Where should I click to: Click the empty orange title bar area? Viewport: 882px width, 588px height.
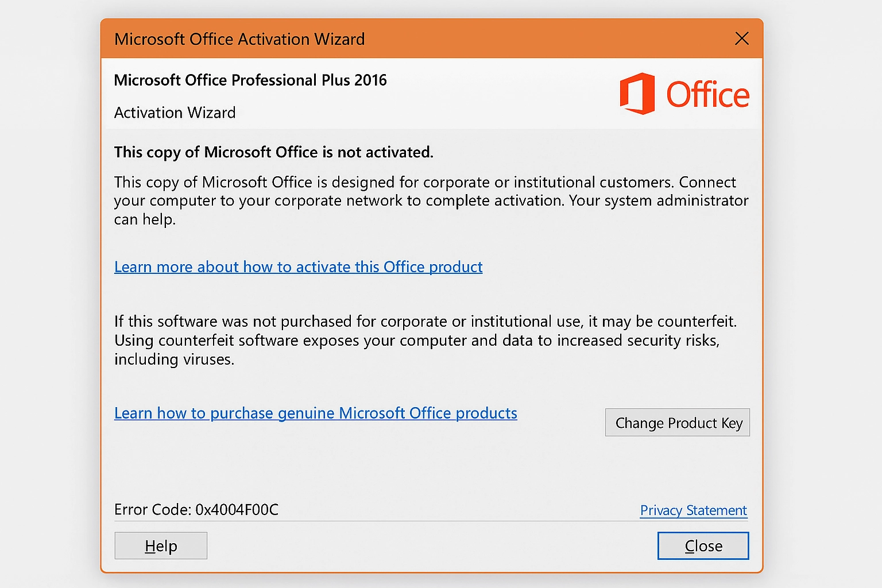(x=546, y=39)
